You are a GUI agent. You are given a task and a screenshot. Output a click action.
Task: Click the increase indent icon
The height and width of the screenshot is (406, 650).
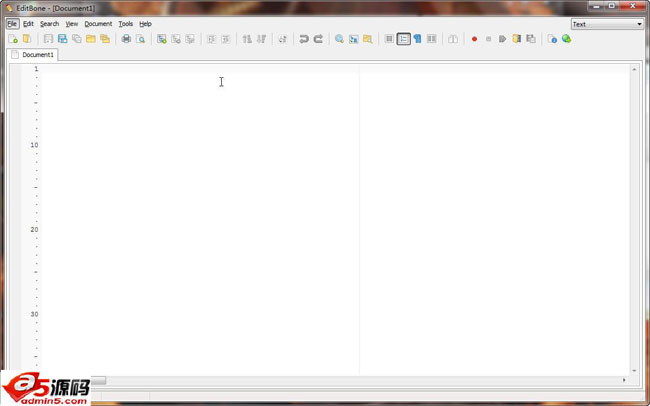211,39
